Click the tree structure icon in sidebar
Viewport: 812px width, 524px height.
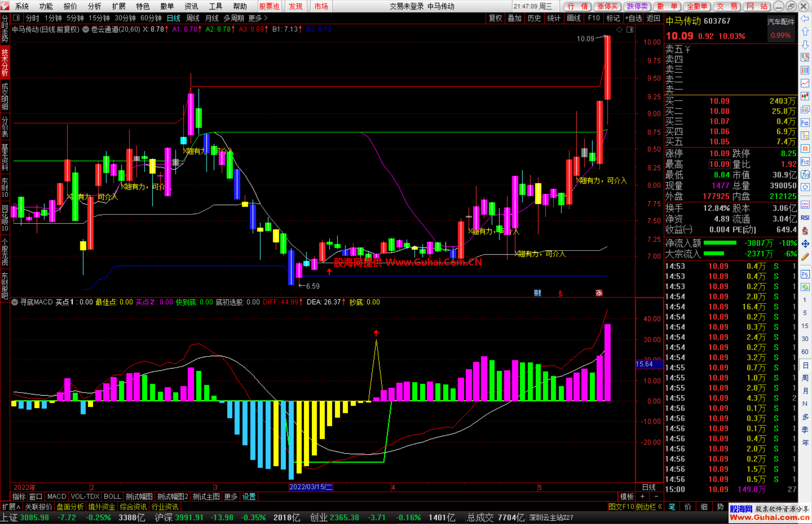point(805,136)
